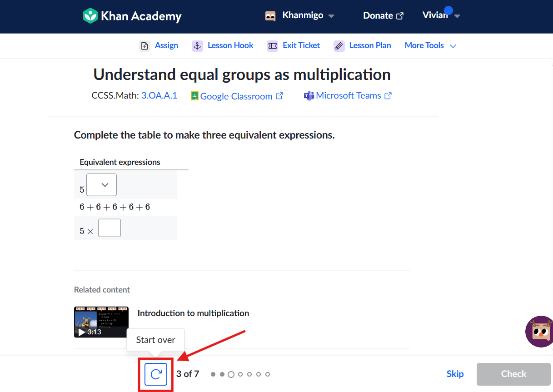The height and width of the screenshot is (392, 553).
Task: Click the 'Related content' heading
Action: (102, 290)
